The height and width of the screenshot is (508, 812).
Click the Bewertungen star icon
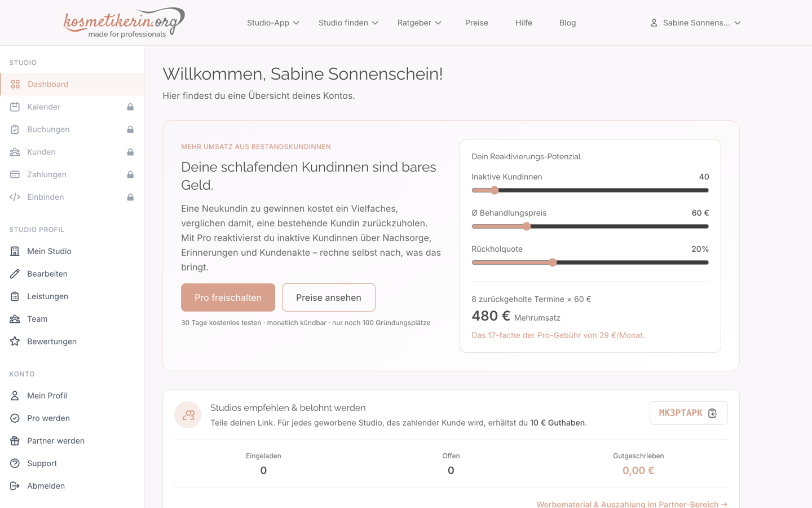15,341
